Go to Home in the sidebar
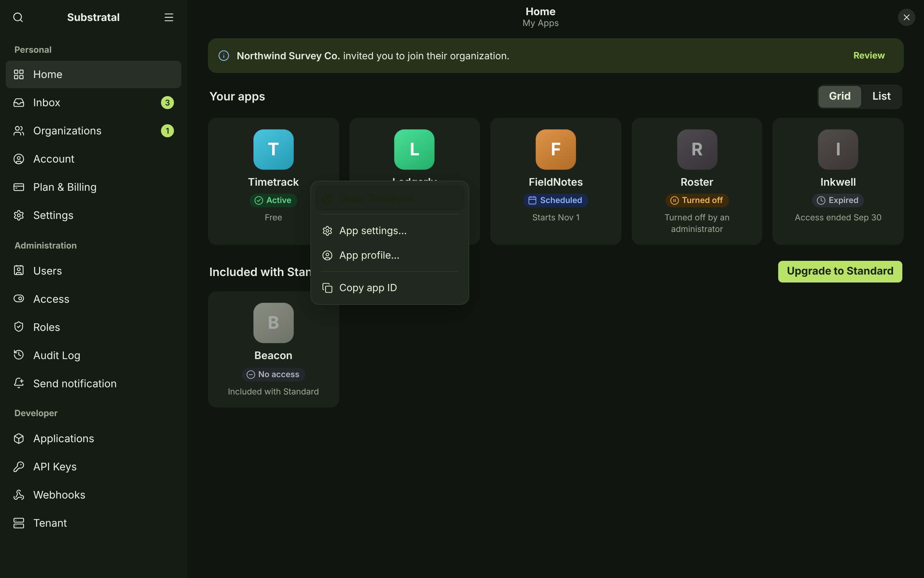This screenshot has height=578, width=924. (x=93, y=74)
